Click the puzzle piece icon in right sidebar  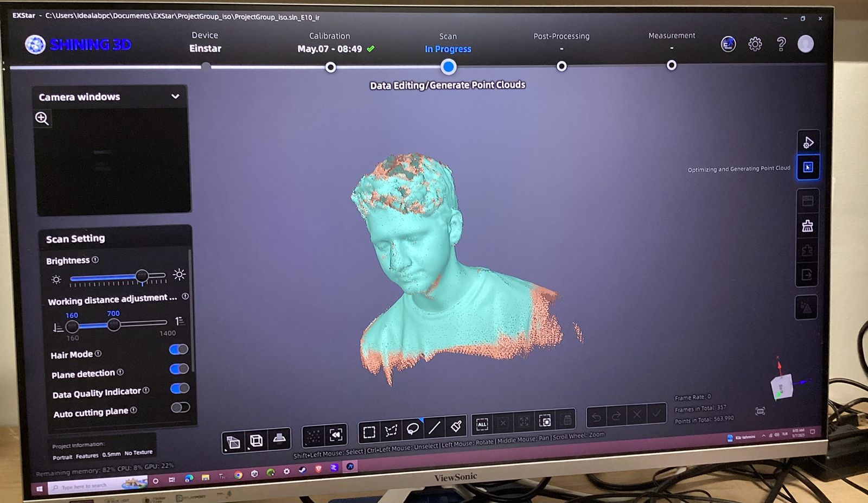[x=807, y=250]
